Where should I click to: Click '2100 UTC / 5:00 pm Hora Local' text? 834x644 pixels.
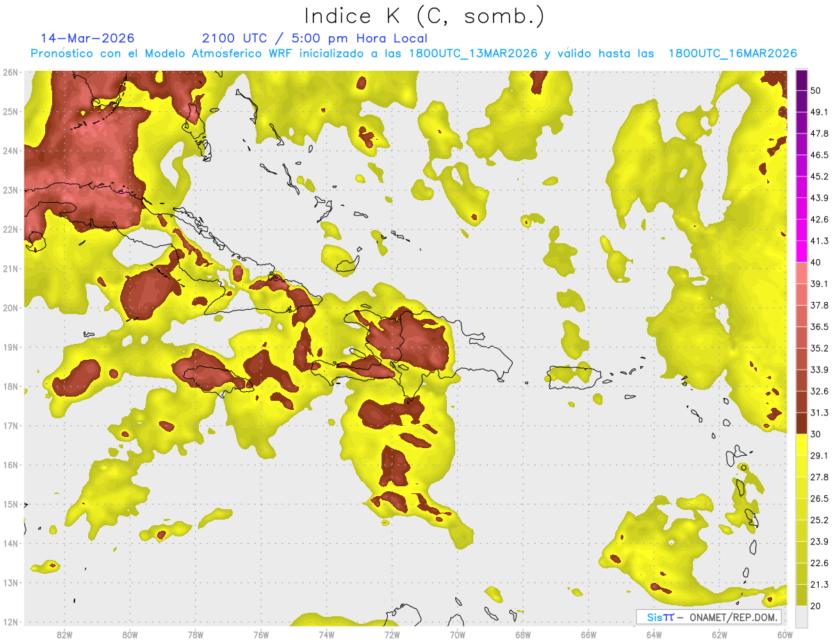click(315, 38)
